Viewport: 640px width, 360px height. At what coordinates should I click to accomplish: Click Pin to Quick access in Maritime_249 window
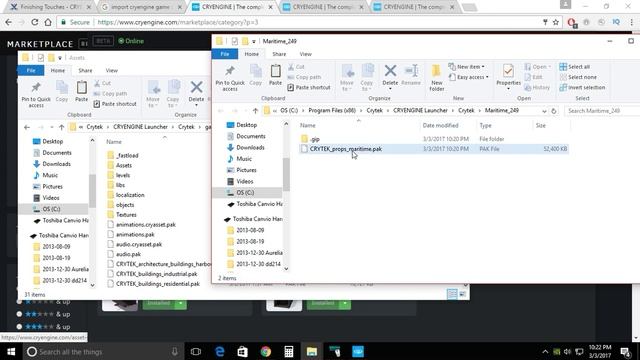click(x=230, y=78)
